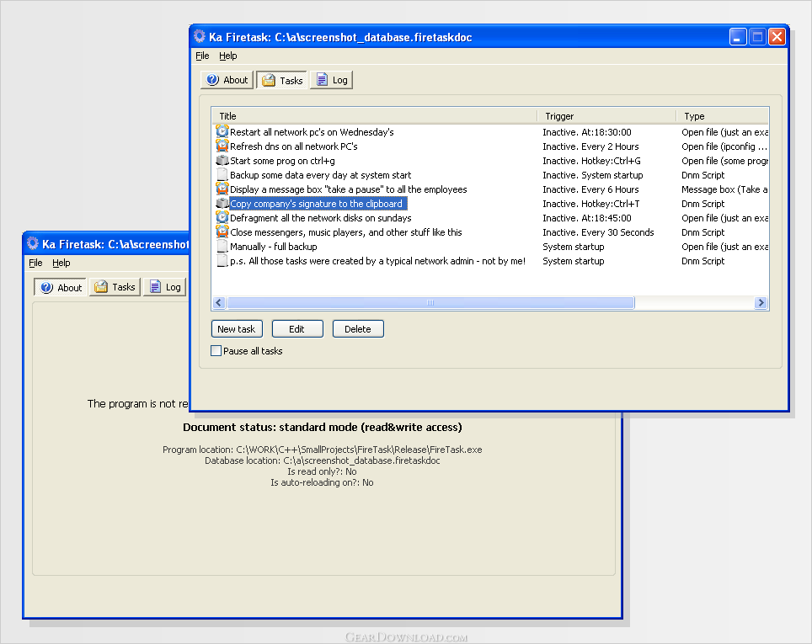Click "Inactive. At:18:30:00" trigger cell

587,132
